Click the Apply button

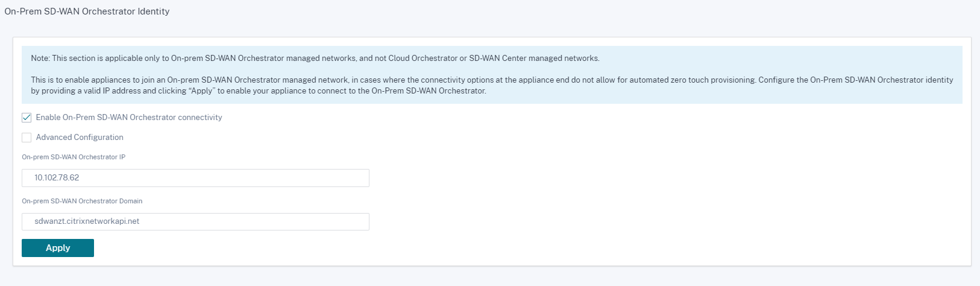pyautogui.click(x=58, y=248)
